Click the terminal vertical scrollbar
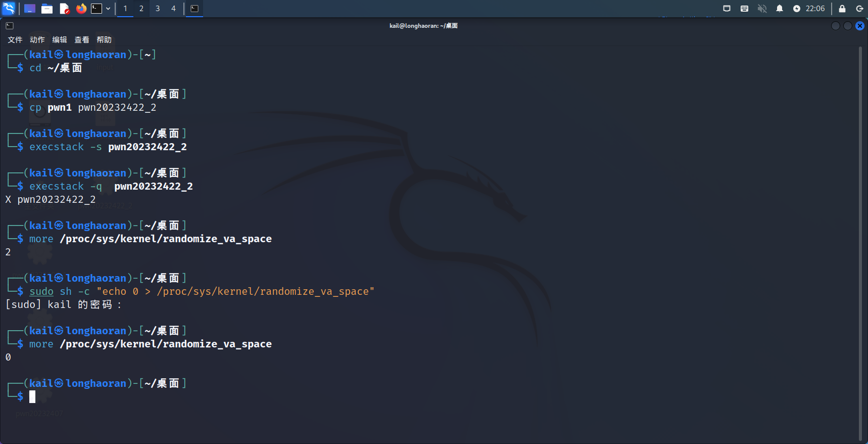This screenshot has height=444, width=868. [860, 244]
